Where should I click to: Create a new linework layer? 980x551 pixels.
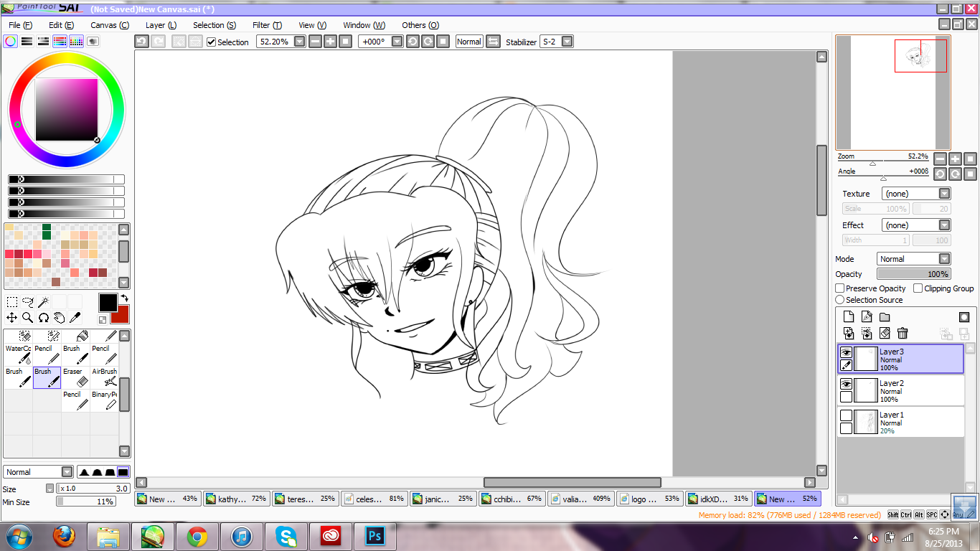(x=867, y=317)
